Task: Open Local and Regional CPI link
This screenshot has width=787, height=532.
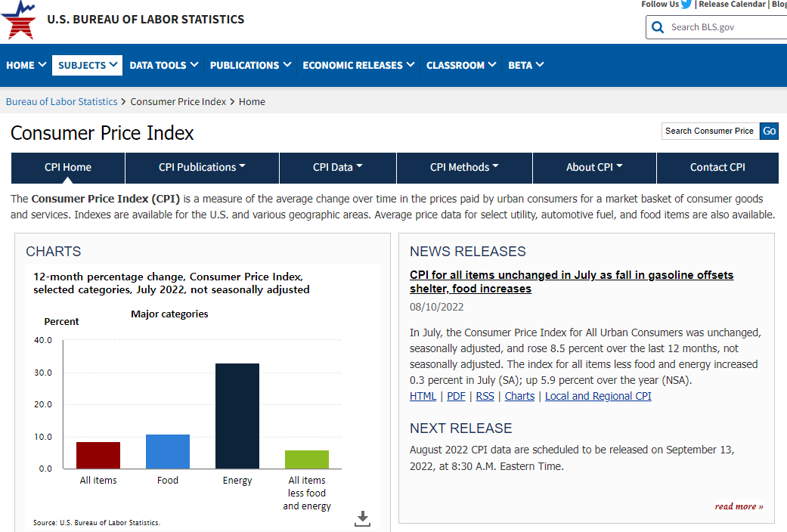Action: [x=598, y=396]
